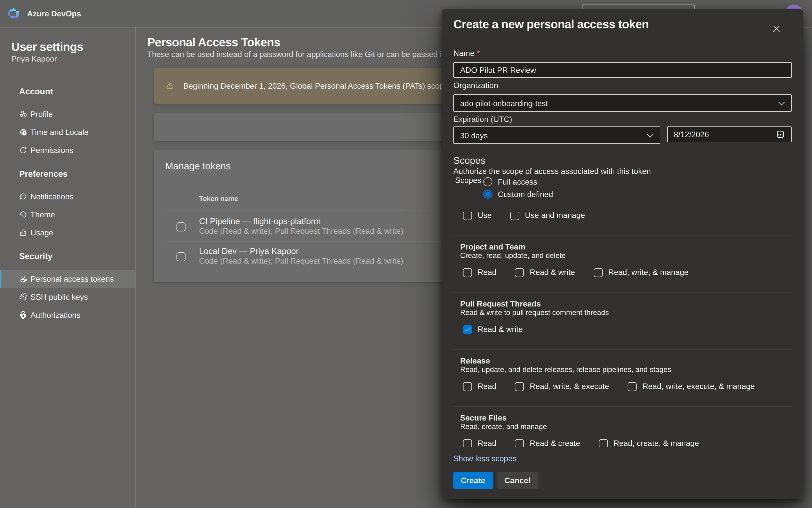Click the Secure Files scope heading
This screenshot has height=508, width=812.
point(483,418)
